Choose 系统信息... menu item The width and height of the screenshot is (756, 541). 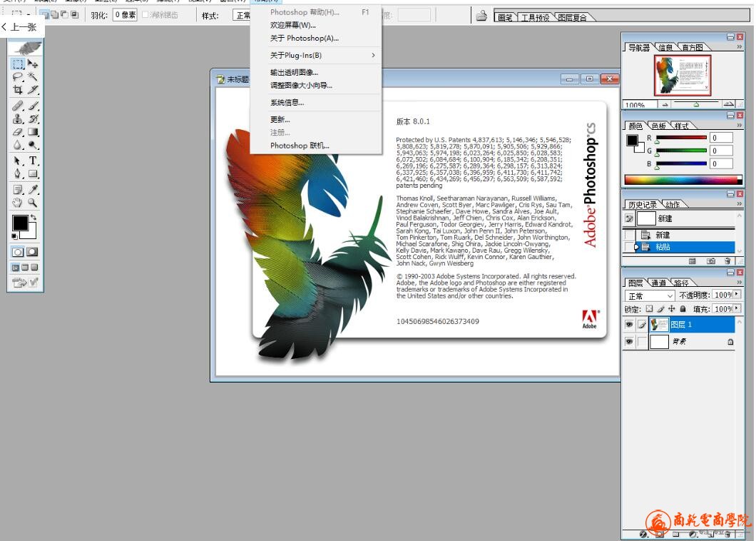(x=316, y=102)
